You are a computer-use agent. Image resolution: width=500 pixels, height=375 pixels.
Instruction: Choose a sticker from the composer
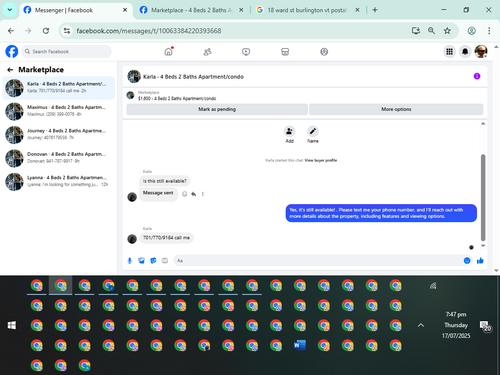(153, 261)
